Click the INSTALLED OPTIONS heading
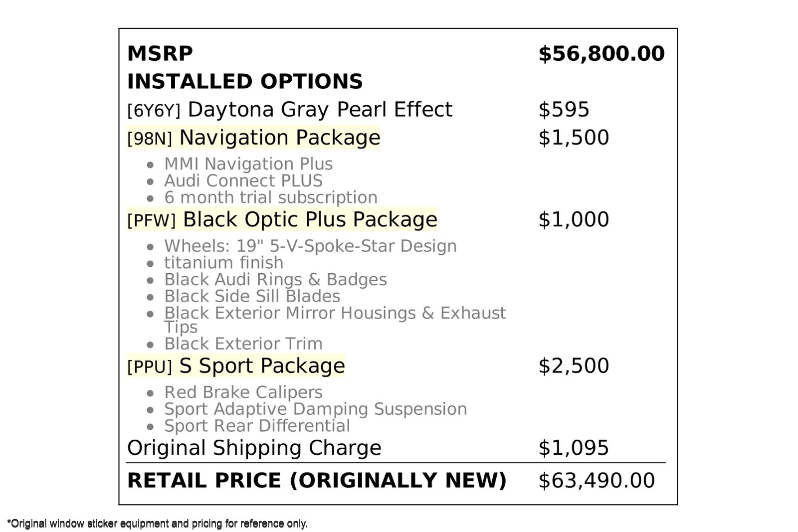This screenshot has height=532, width=798. [245, 82]
